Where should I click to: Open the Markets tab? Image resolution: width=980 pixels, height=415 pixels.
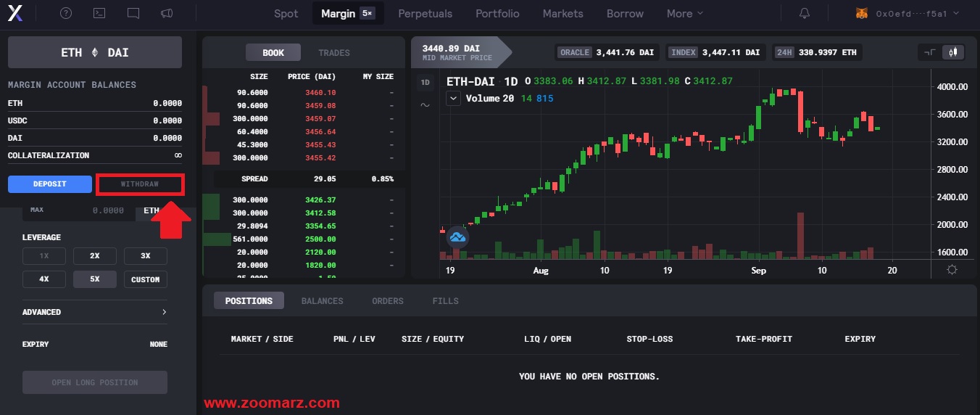[x=562, y=13]
